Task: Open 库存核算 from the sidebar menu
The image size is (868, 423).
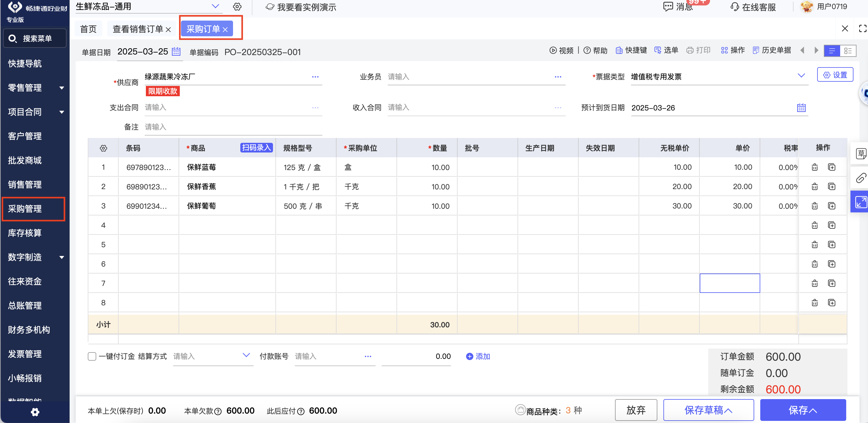Action: pos(25,233)
